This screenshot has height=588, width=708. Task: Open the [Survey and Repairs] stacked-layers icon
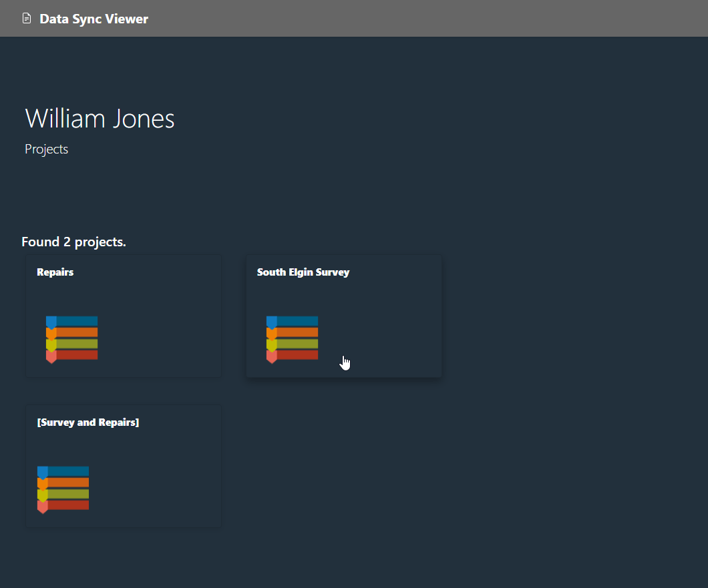click(63, 489)
